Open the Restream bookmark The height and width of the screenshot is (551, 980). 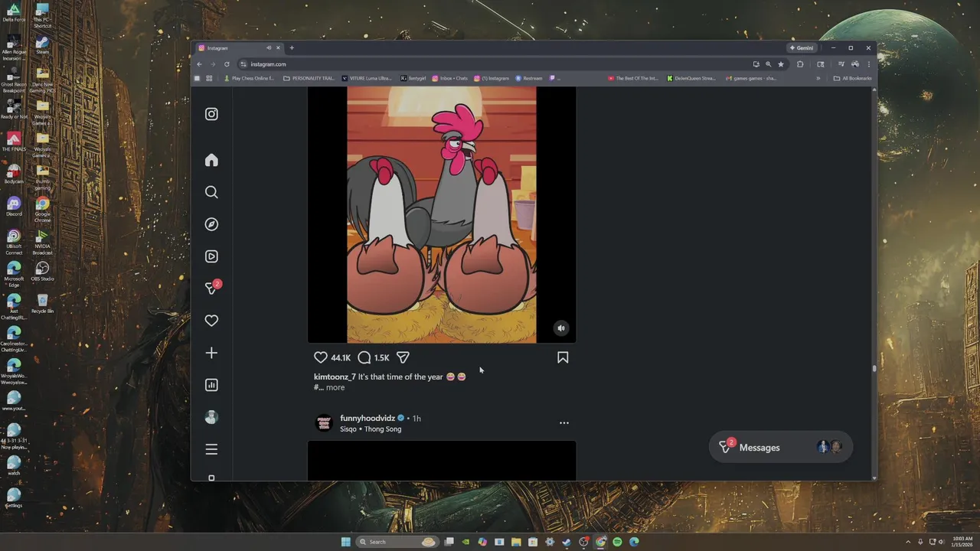point(529,78)
